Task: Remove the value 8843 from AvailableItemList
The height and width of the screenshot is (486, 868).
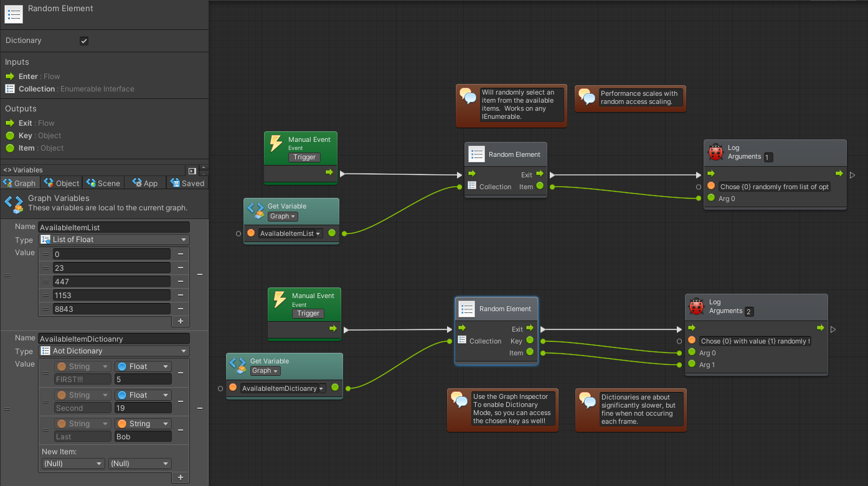Action: click(x=180, y=309)
